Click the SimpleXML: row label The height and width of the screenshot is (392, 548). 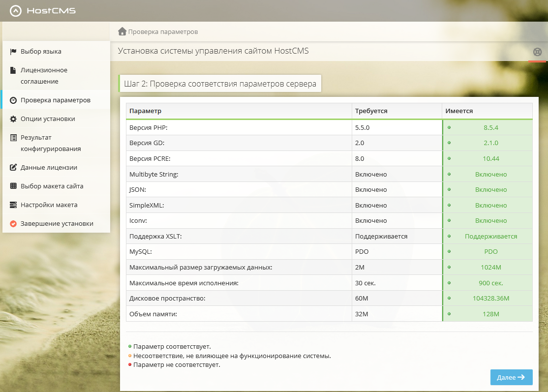(147, 206)
